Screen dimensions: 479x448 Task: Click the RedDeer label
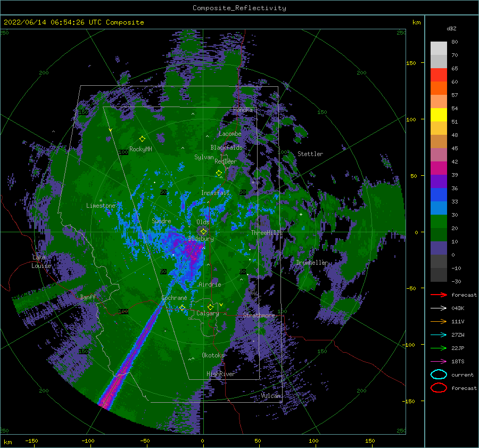click(226, 161)
